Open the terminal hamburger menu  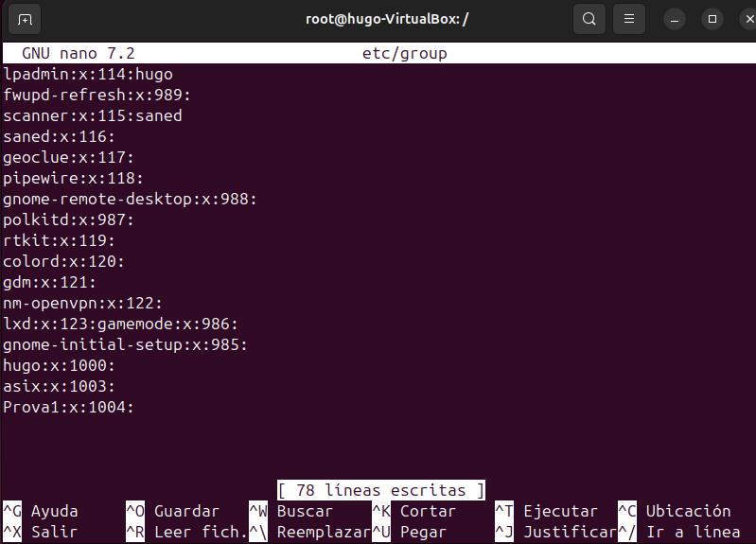tap(629, 19)
